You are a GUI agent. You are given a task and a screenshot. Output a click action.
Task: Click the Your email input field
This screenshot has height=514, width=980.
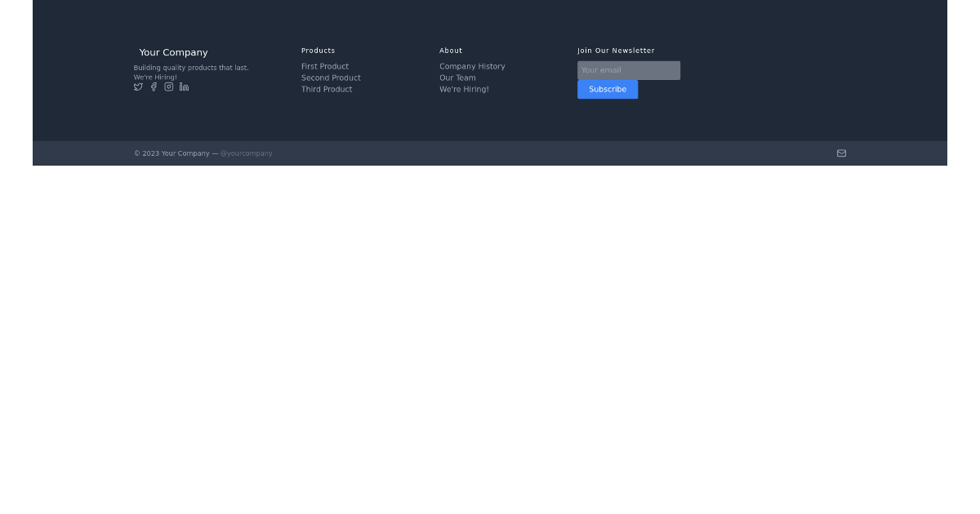point(628,70)
